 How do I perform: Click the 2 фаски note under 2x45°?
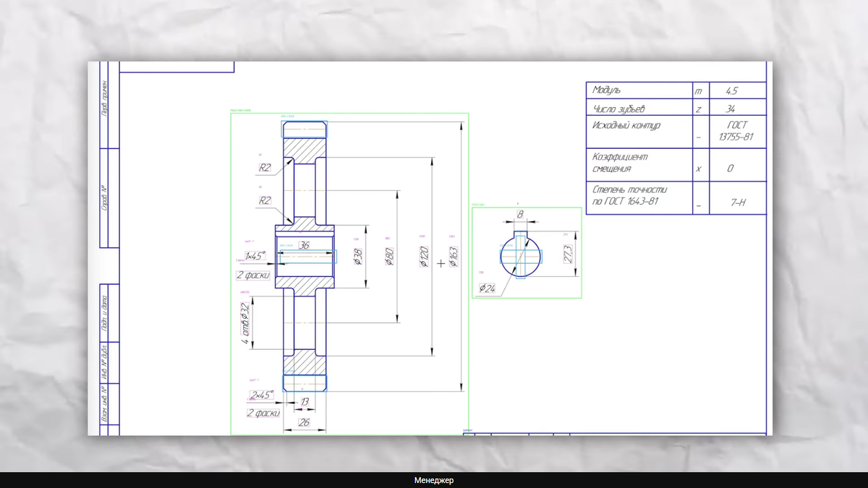263,414
